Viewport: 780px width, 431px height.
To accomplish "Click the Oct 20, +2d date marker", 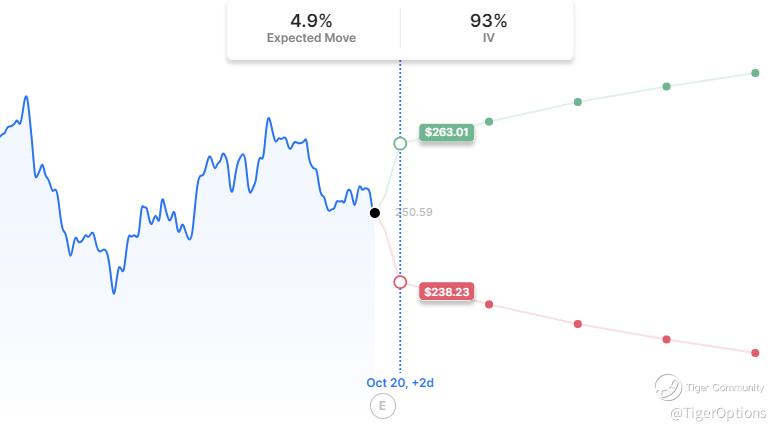I will 400,382.
